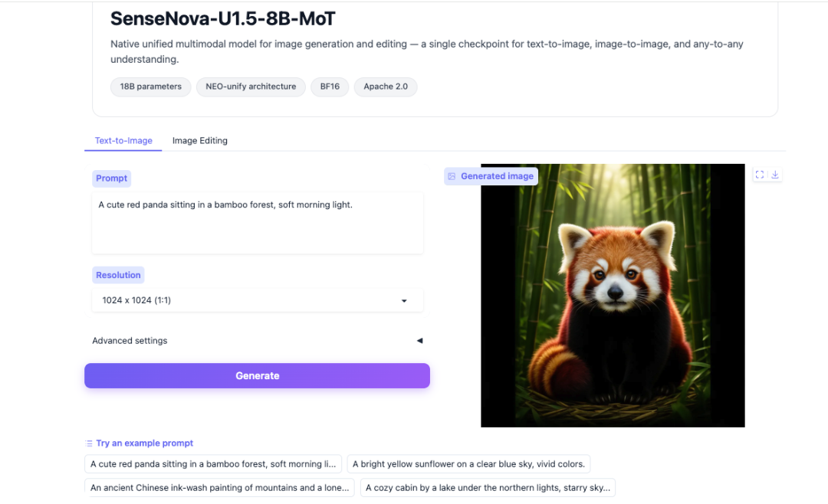
Task: Click the BF16 tag
Action: point(330,87)
